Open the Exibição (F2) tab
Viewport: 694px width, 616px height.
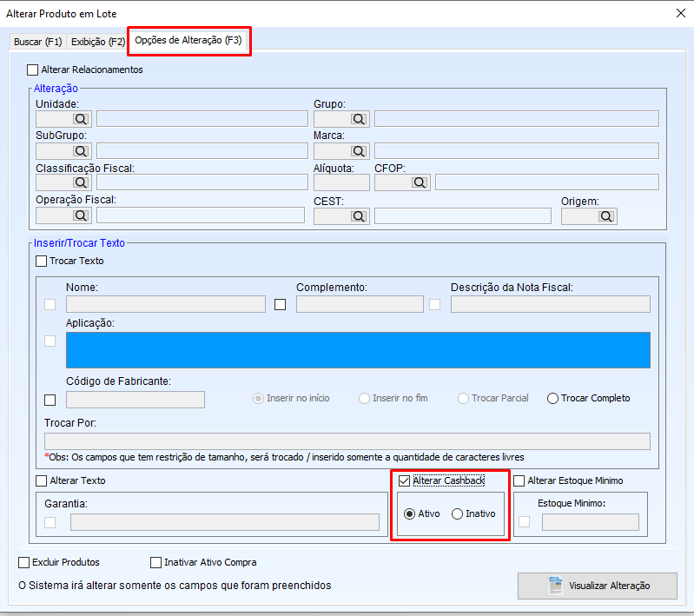98,42
